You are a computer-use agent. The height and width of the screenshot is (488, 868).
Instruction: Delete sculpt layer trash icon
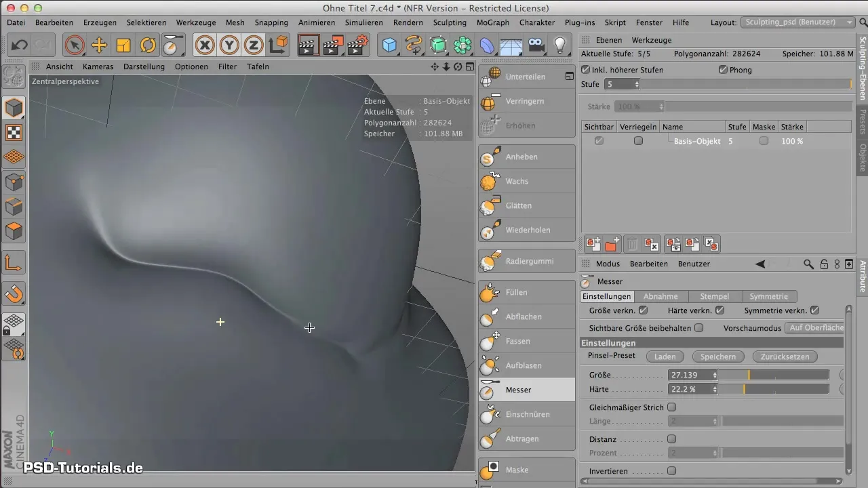pos(632,245)
